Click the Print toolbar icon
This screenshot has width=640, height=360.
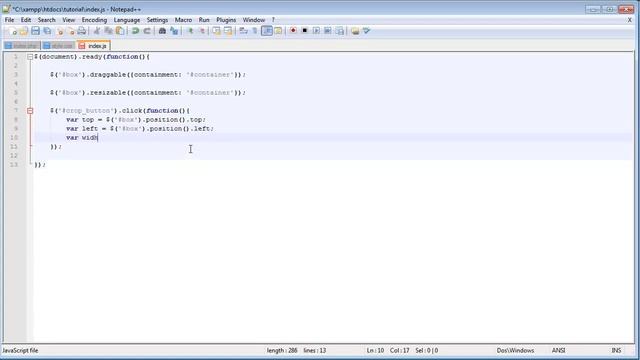[x=82, y=31]
